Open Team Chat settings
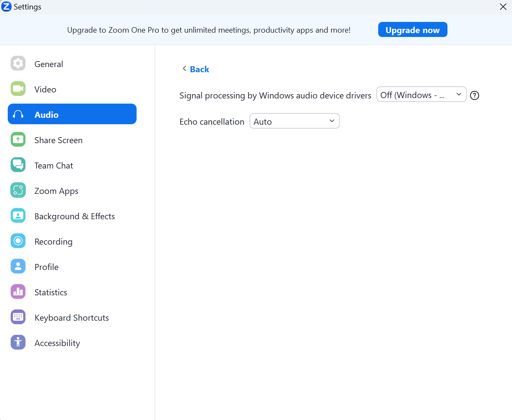This screenshot has height=420, width=512. pos(72,165)
